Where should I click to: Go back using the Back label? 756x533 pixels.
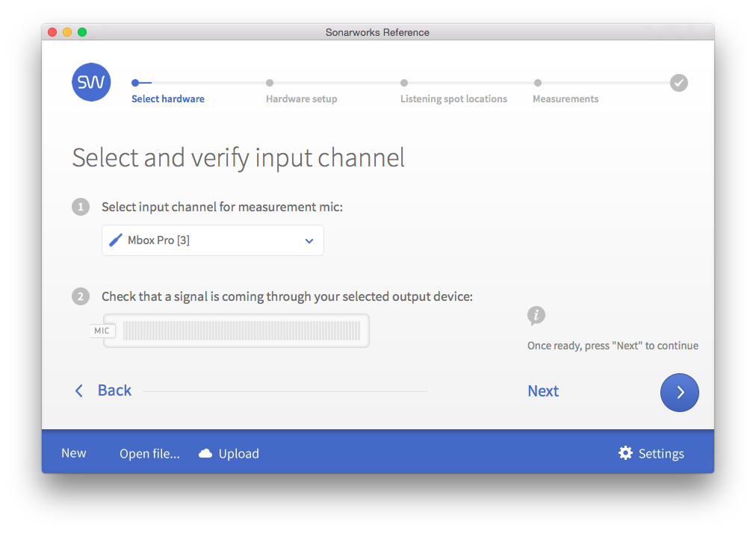click(x=114, y=390)
